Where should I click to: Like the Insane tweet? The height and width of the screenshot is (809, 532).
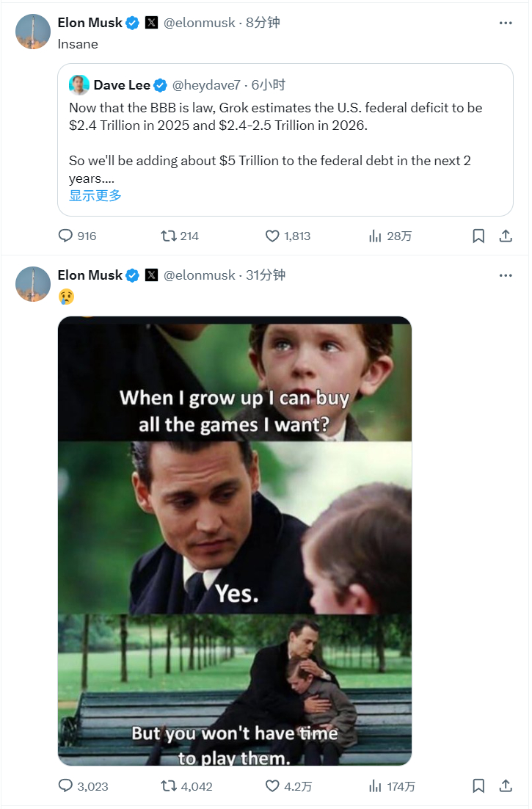pos(288,236)
